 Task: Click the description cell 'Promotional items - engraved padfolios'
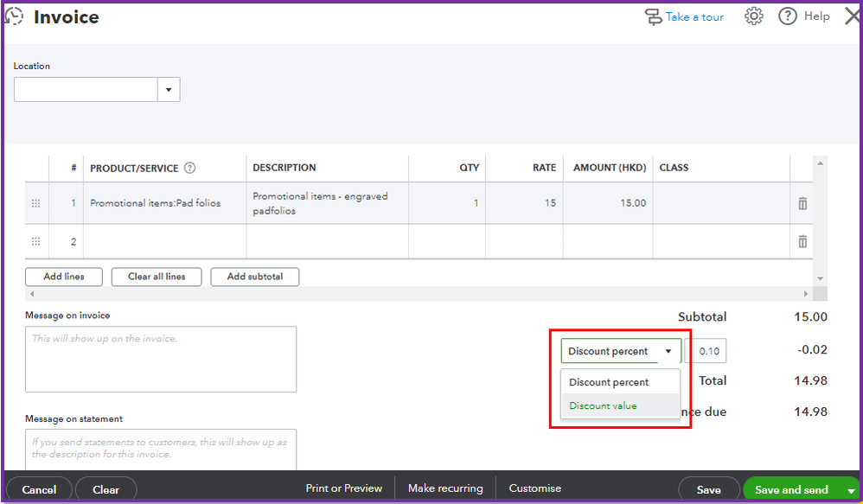pos(328,203)
